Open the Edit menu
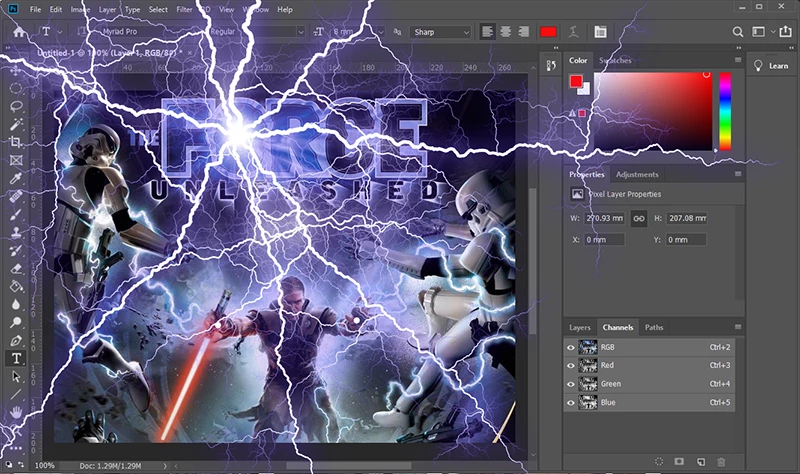The image size is (800, 474). (x=56, y=9)
